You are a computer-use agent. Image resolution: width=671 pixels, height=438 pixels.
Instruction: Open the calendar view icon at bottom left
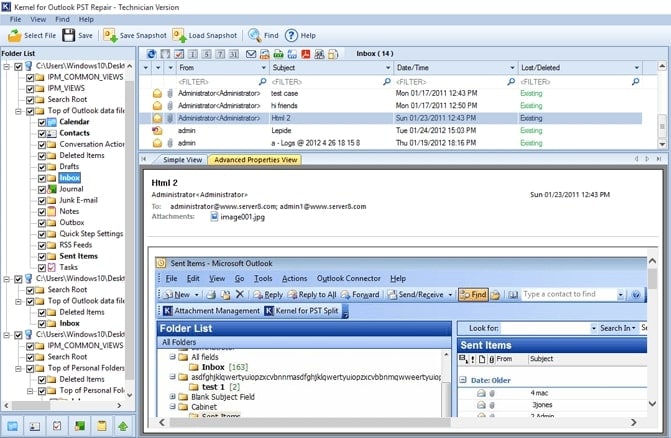pyautogui.click(x=12, y=426)
